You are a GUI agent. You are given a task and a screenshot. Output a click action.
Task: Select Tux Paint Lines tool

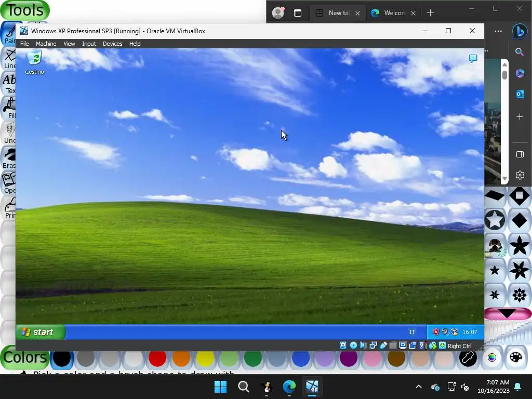[9, 58]
